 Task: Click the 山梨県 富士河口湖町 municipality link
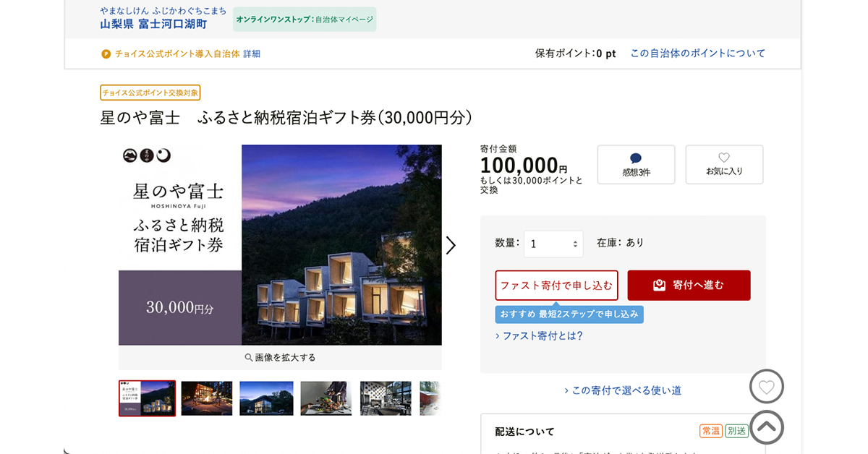153,24
